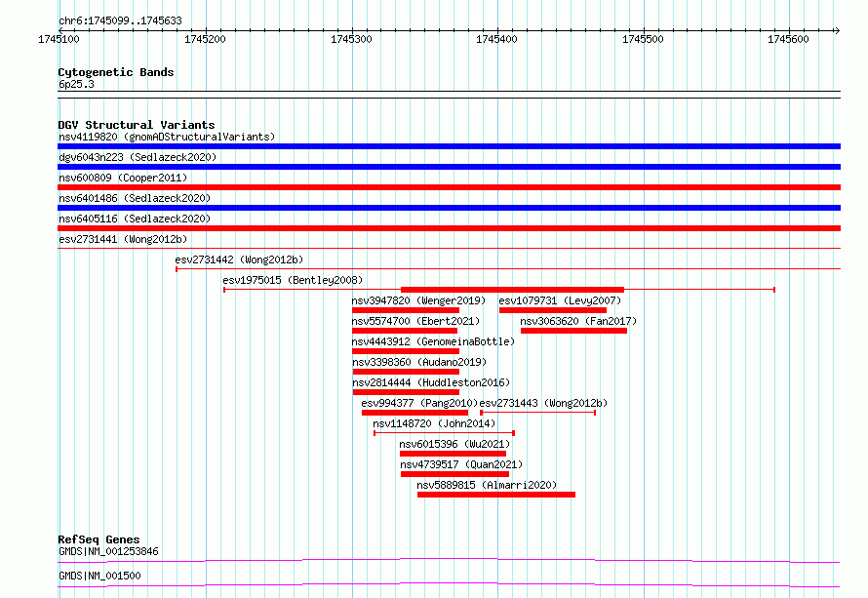Click the 1745400 ruler tick label
Screen dimensions: 868x598
pyautogui.click(x=496, y=39)
